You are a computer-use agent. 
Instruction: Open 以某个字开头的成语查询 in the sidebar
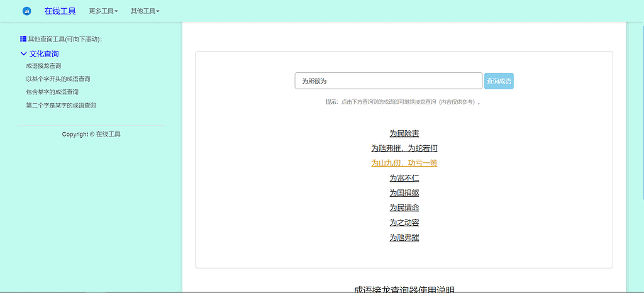[x=58, y=79]
